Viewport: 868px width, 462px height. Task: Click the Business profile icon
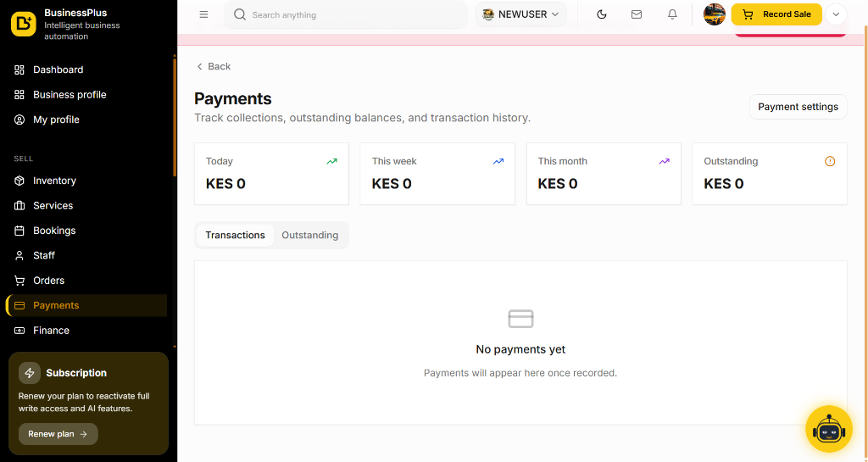click(x=19, y=95)
